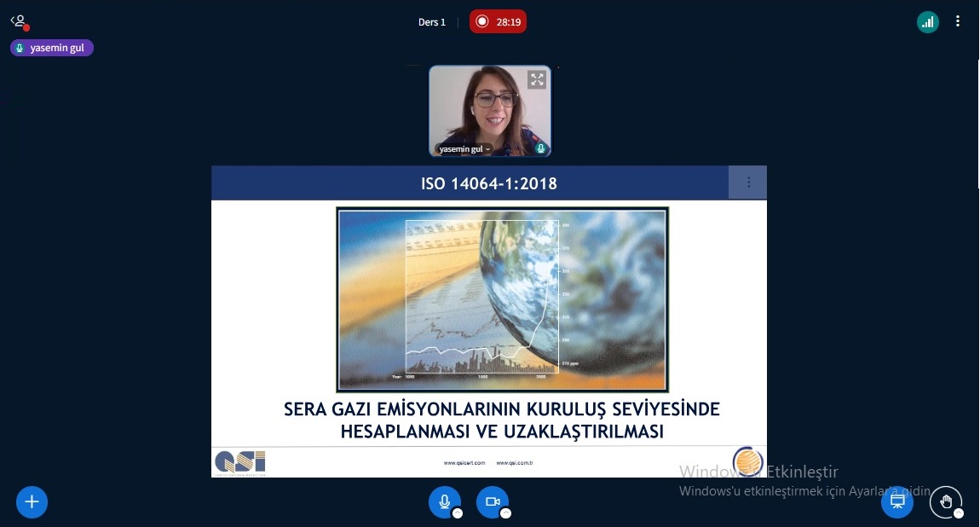This screenshot has width=980, height=527.
Task: Click the red recording indicator 28:19
Action: (x=499, y=22)
